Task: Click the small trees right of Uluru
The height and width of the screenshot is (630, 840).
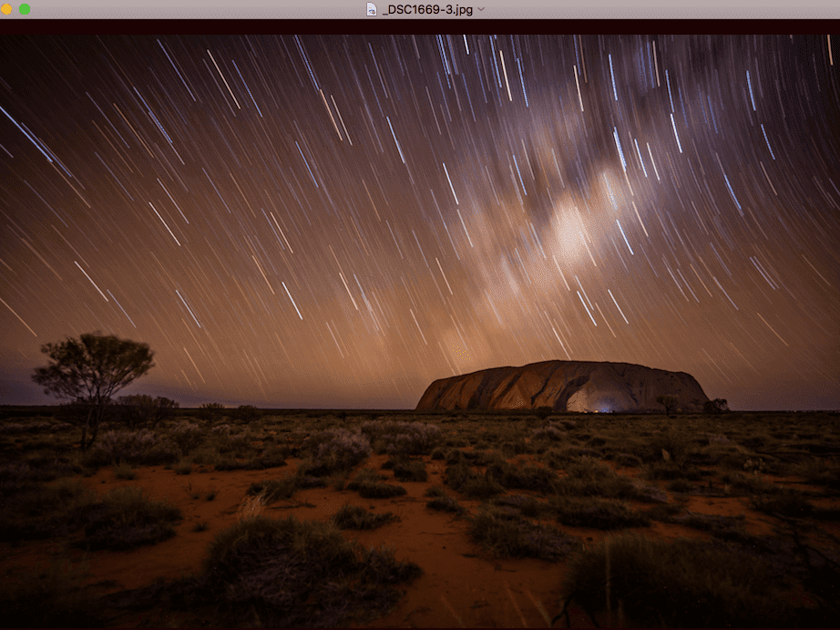Action: [x=715, y=404]
